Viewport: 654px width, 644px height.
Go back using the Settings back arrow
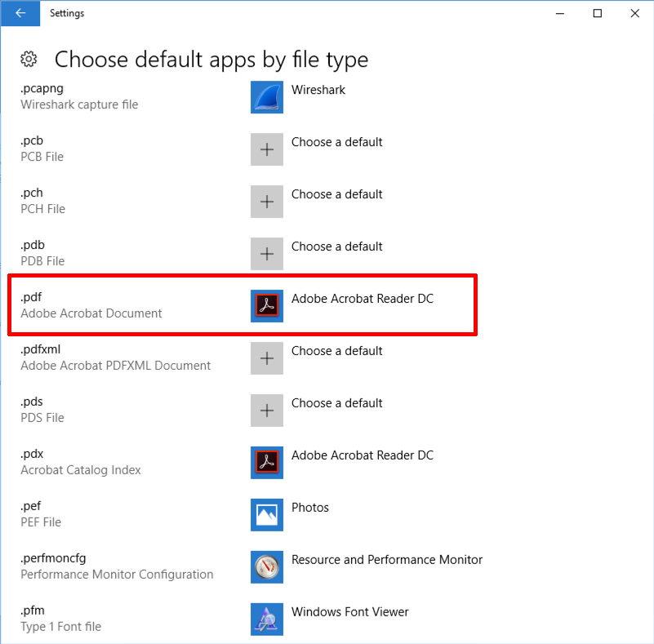point(20,13)
